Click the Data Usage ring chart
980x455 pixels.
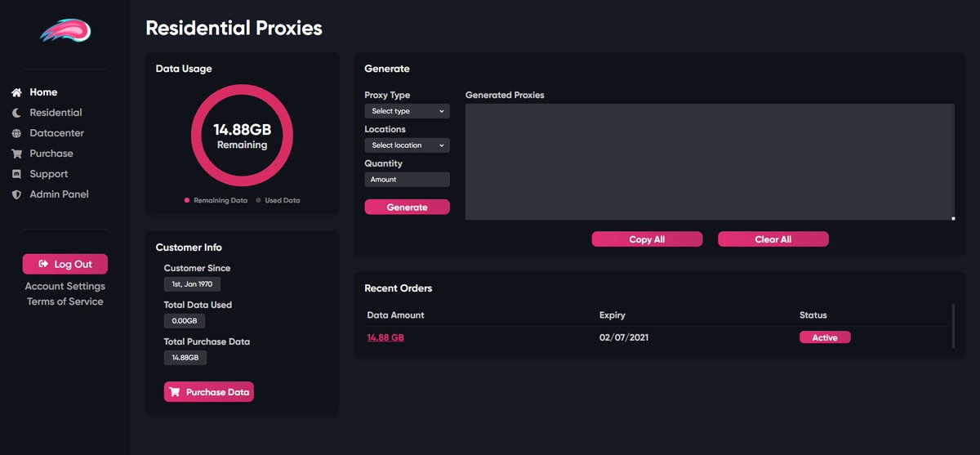pos(242,137)
